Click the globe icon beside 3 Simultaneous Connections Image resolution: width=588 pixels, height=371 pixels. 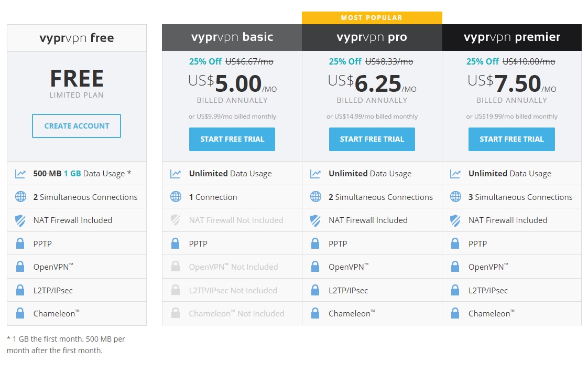point(455,197)
